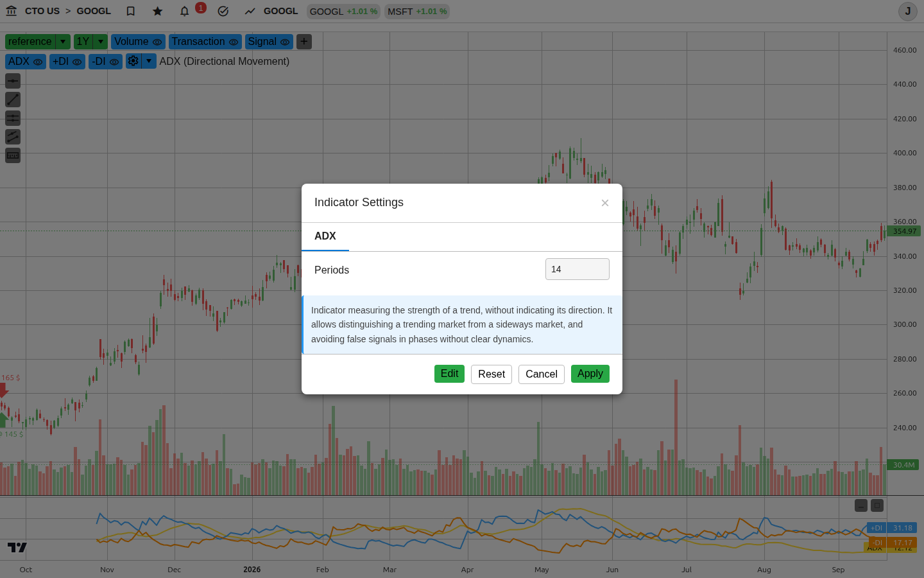Click the Apply button

[590, 374]
